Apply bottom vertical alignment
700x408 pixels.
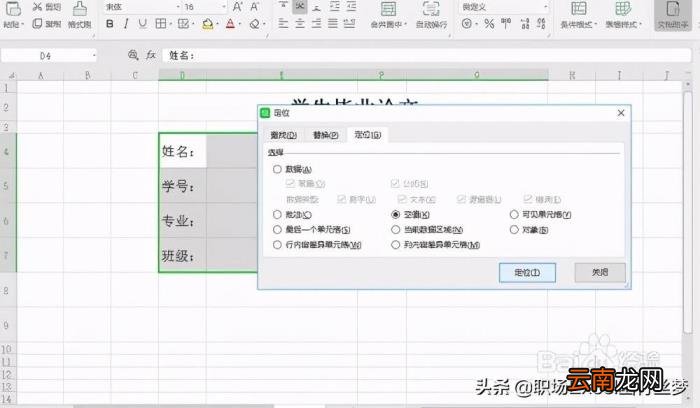pos(317,6)
